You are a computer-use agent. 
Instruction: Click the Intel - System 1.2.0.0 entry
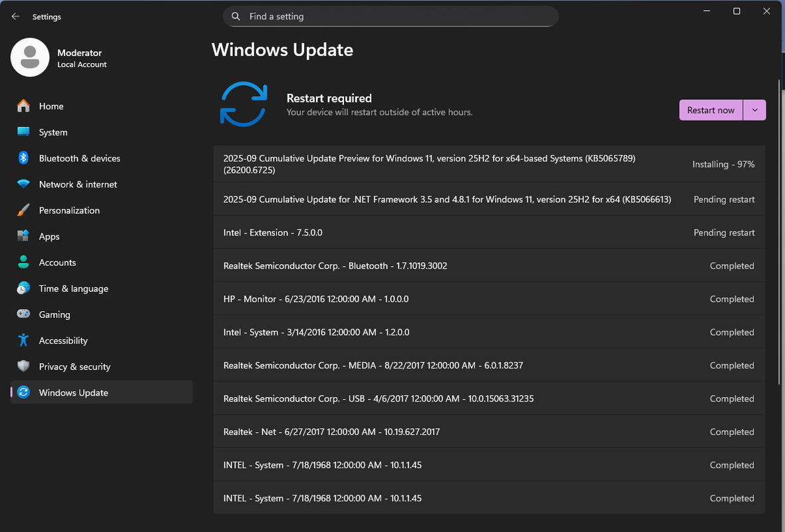point(489,332)
